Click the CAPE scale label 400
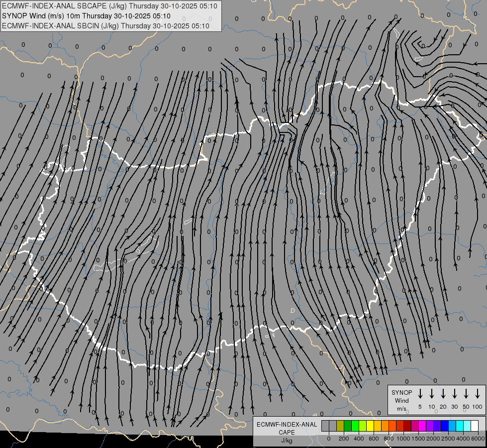Image resolution: width=487 pixels, height=448 pixels. (359, 439)
